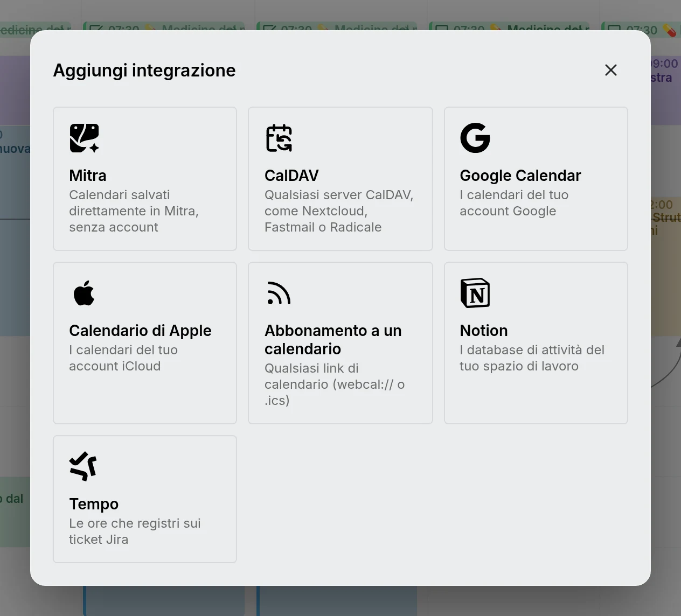The image size is (681, 616).
Task: Click the 'Aggiungi integrazione' dialog heading
Action: (x=144, y=71)
